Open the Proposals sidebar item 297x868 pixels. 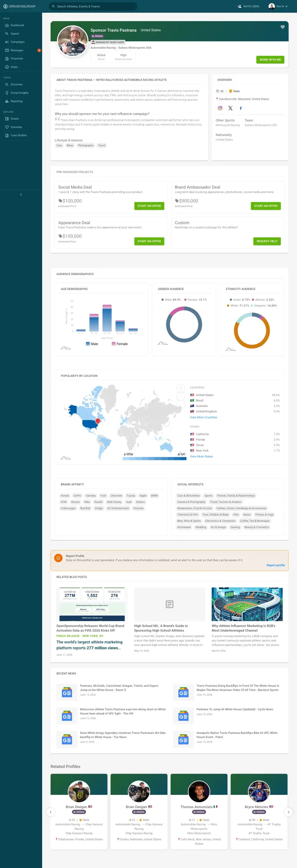[x=21, y=58]
